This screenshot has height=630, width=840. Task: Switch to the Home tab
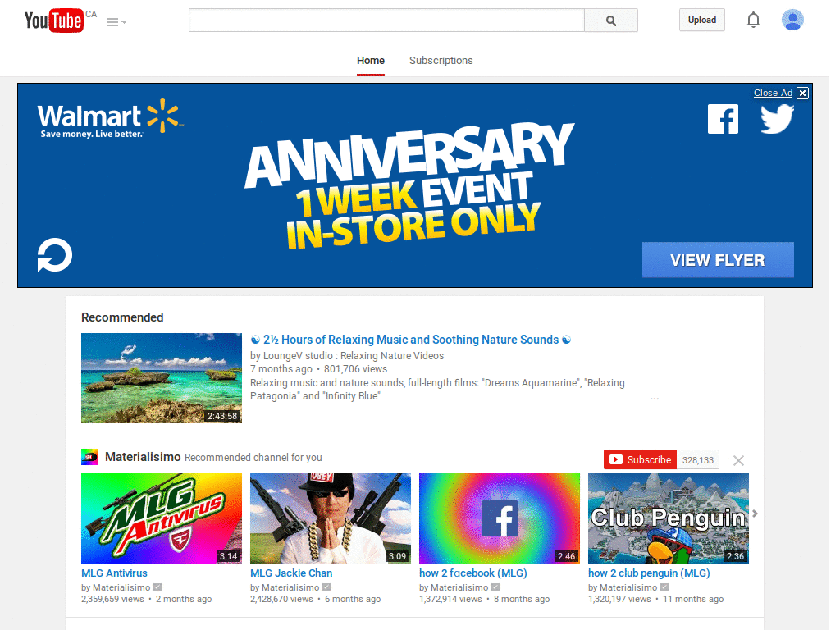tap(371, 61)
